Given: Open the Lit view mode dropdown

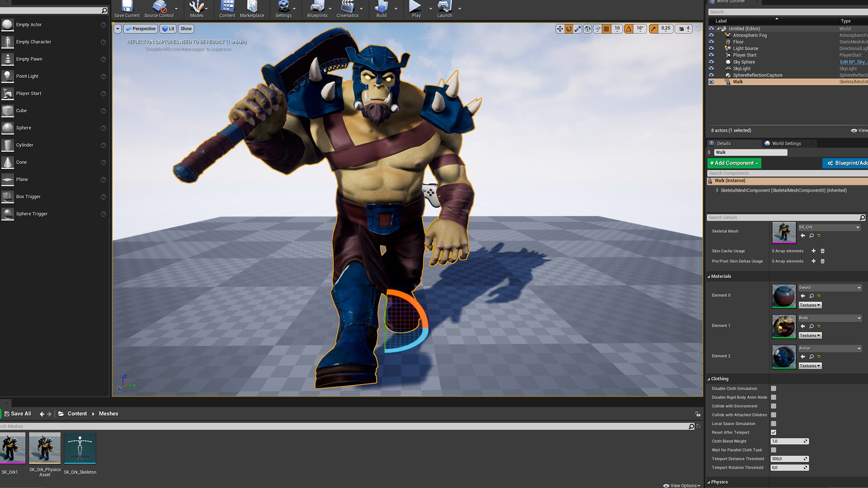Looking at the screenshot, I should pos(168,28).
